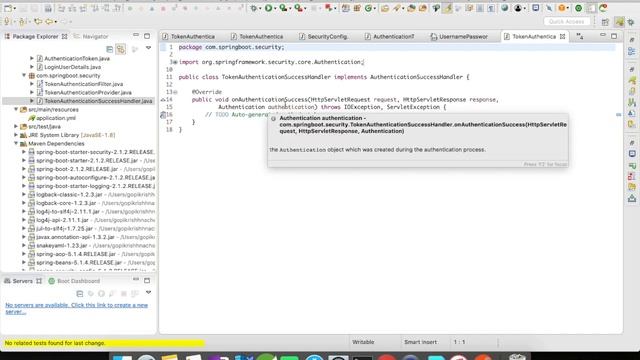The image size is (640, 360).
Task: Close the active TokenAuthentica editor tab
Action: tap(562, 36)
